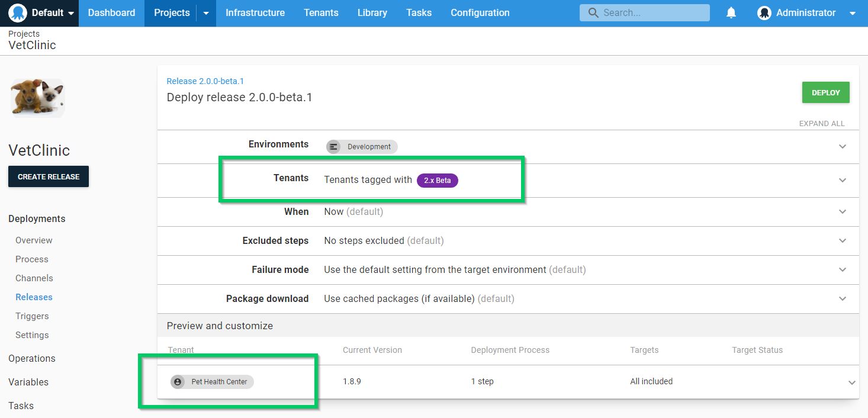Click the Octopus logo in top-left corner
Viewport: 868px width, 418px height.
point(18,13)
